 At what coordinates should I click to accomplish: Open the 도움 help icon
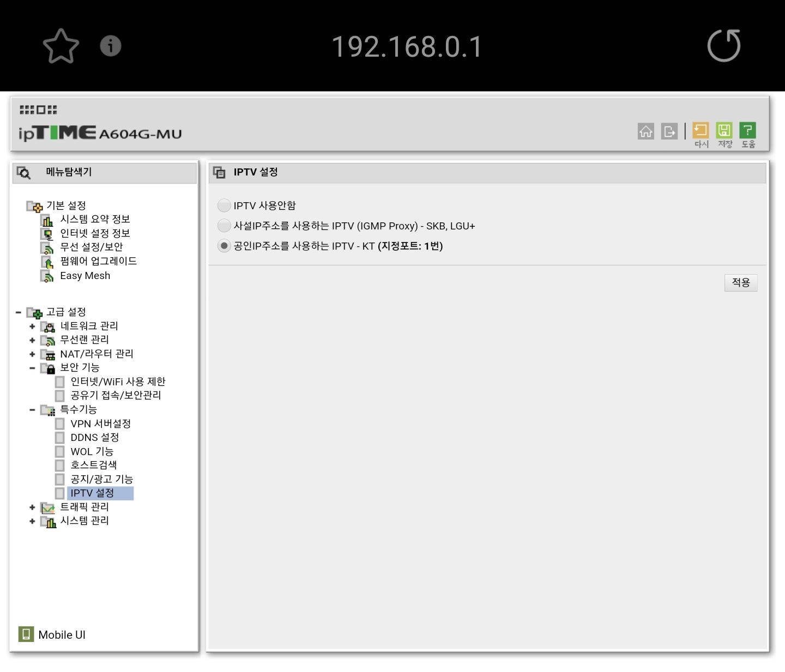coord(748,135)
